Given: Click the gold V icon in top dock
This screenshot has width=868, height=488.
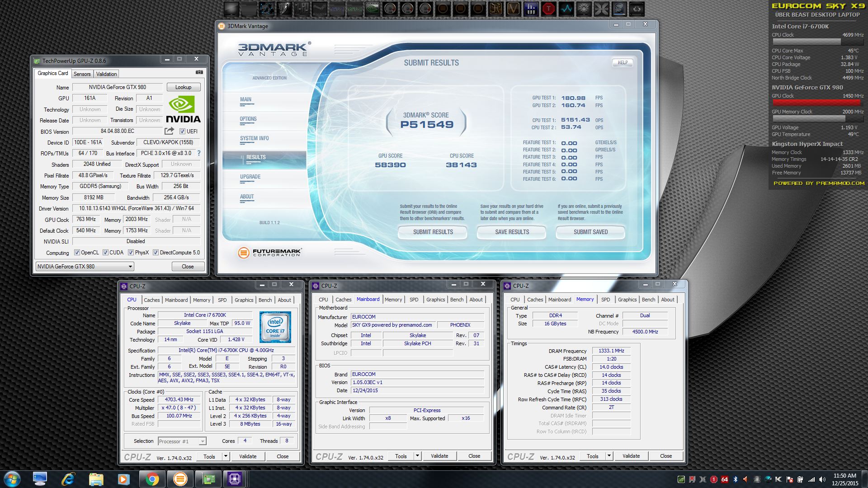Looking at the screenshot, I should [x=513, y=9].
